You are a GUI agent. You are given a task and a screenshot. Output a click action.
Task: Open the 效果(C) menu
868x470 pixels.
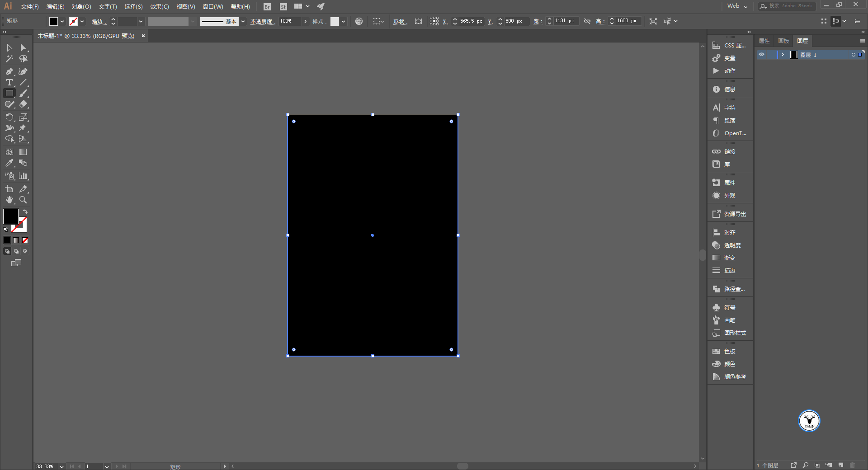click(160, 7)
